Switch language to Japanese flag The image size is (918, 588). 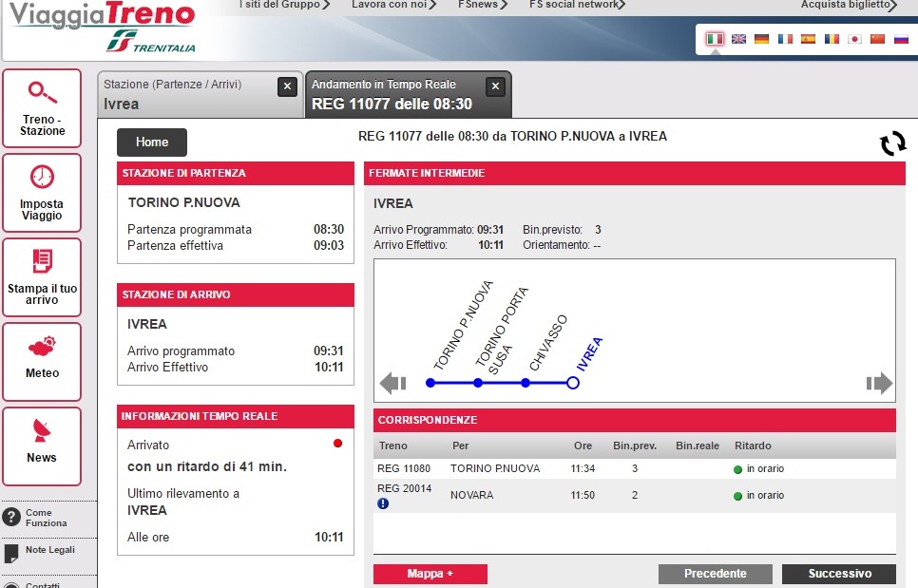pos(854,39)
